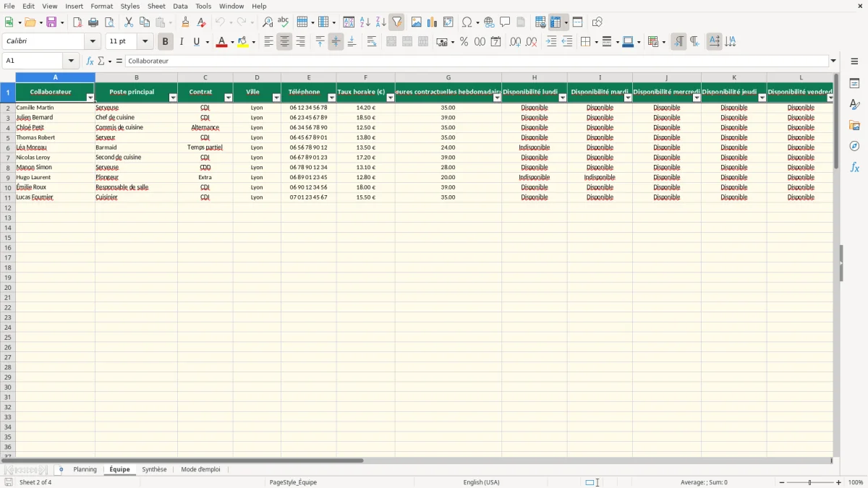868x488 pixels.
Task: Open Collaborateur column filter dropdown
Action: tap(90, 98)
